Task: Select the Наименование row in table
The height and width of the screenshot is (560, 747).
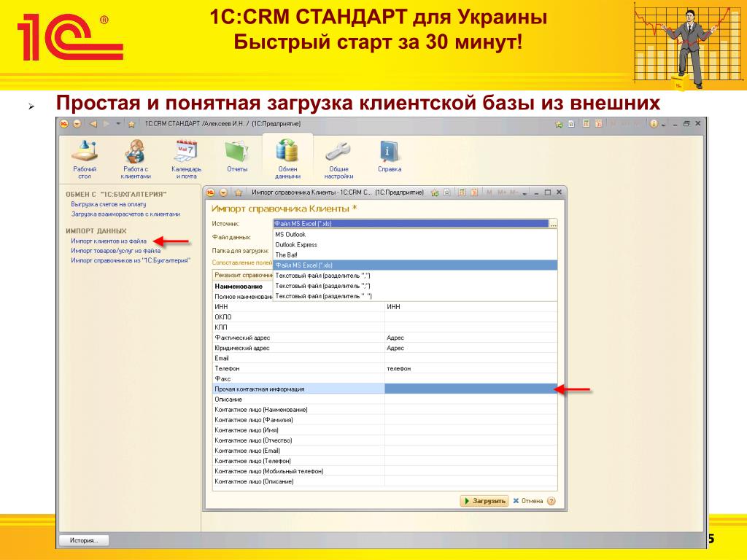Action: click(x=243, y=286)
